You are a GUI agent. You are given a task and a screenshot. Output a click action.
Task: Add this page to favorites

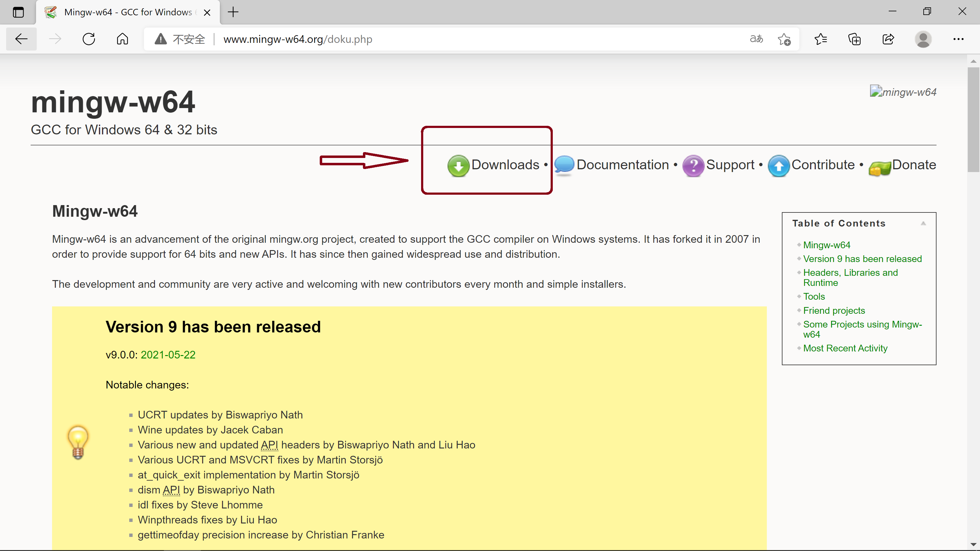(x=784, y=39)
